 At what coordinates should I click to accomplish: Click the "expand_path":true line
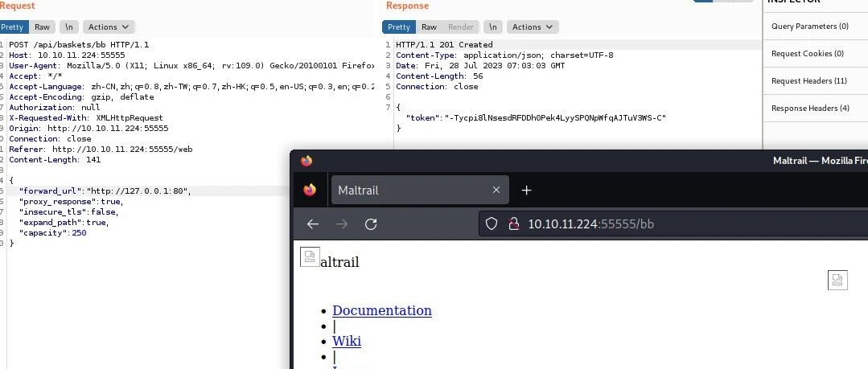coord(64,223)
